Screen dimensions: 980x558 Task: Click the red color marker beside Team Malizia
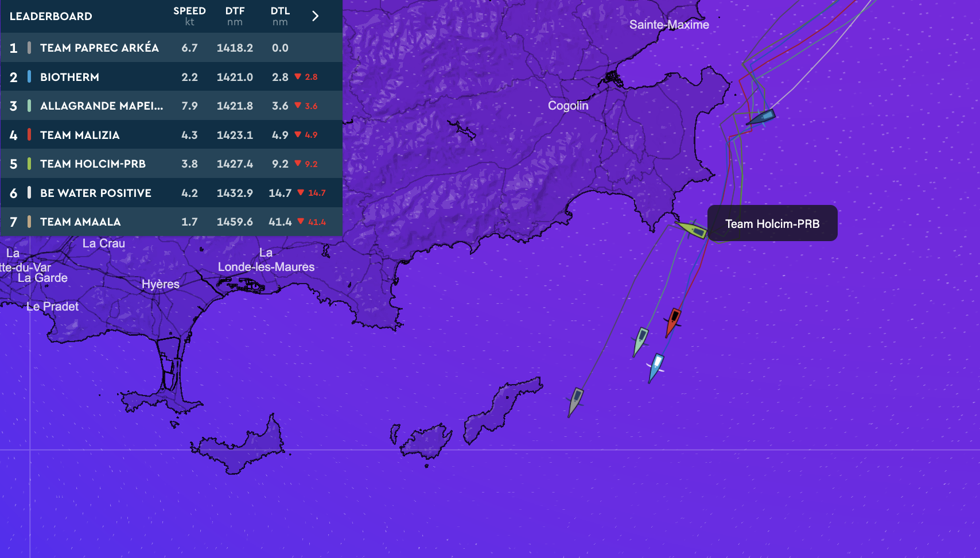29,135
